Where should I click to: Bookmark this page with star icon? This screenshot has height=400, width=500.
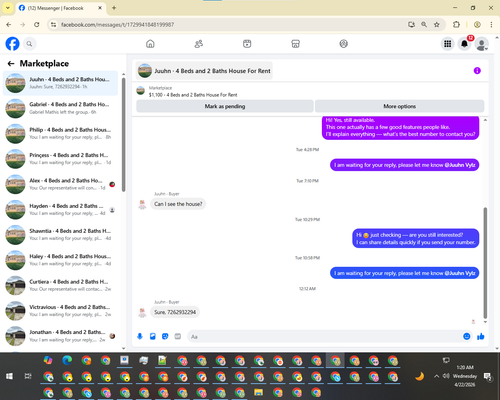(437, 25)
